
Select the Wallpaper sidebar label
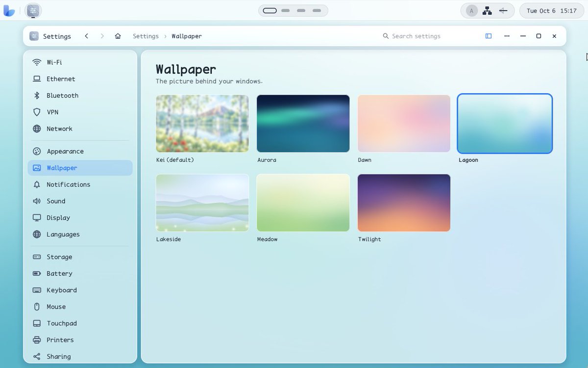point(62,168)
